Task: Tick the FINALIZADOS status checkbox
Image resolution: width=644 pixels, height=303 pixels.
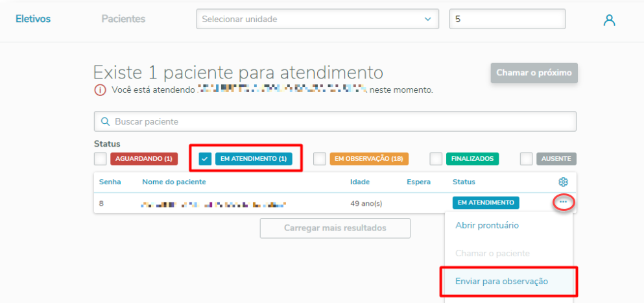Action: point(436,159)
